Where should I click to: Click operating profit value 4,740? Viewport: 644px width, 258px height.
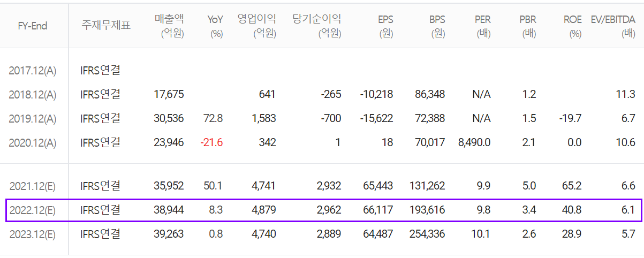(263, 234)
